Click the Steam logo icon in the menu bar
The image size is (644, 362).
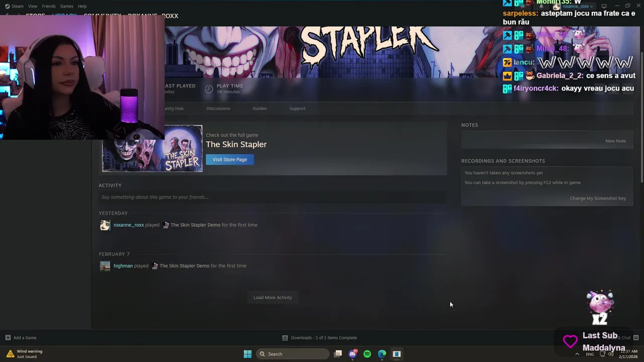7,6
